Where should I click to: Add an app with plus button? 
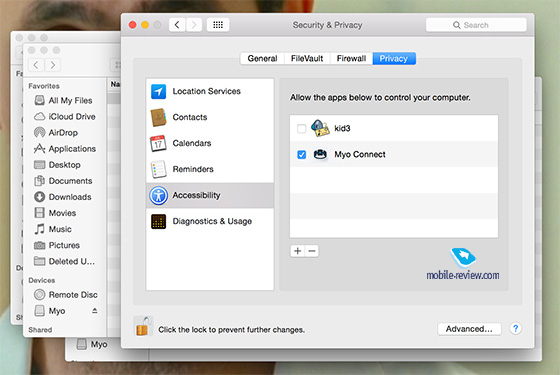click(x=298, y=251)
